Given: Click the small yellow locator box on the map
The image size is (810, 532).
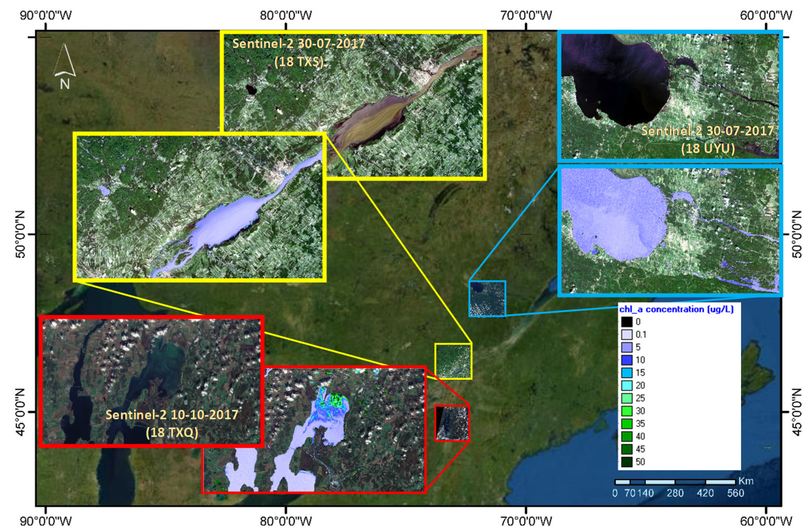Looking at the screenshot, I should click(x=453, y=361).
